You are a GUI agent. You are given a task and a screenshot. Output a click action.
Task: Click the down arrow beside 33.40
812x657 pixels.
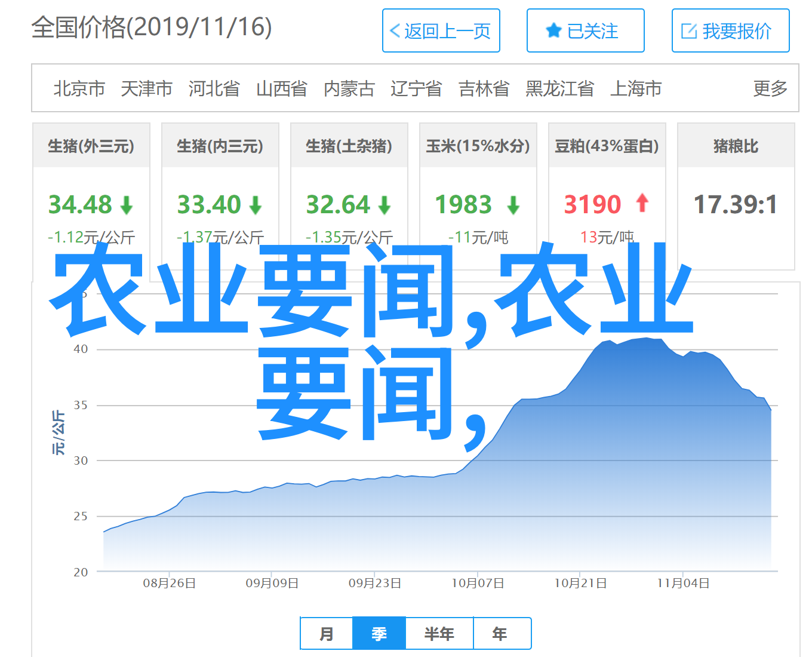click(256, 205)
